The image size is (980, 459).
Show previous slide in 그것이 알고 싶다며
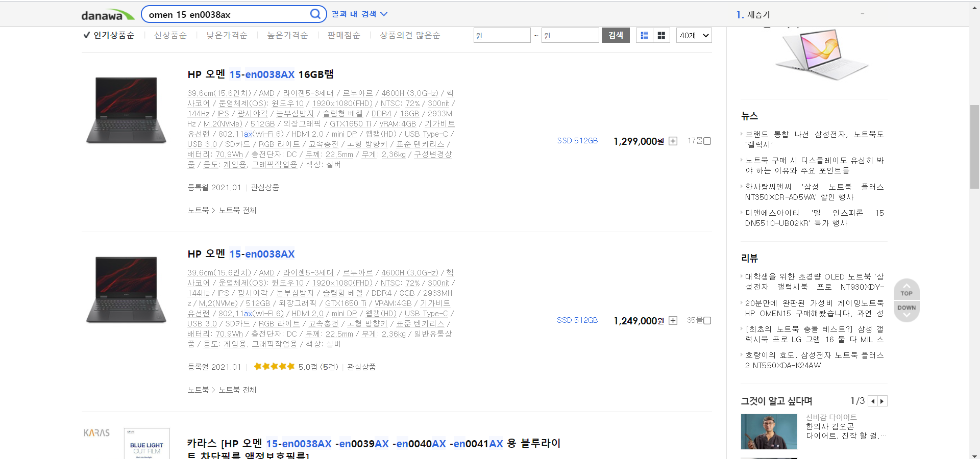point(873,401)
